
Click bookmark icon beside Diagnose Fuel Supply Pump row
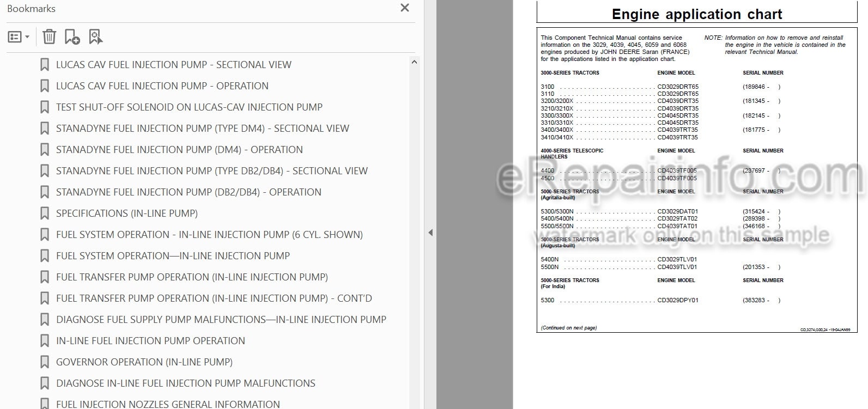pos(45,319)
